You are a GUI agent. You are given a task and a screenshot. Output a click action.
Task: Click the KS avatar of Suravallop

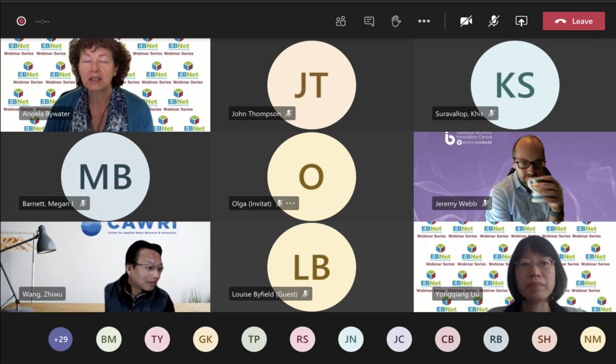pyautogui.click(x=515, y=85)
